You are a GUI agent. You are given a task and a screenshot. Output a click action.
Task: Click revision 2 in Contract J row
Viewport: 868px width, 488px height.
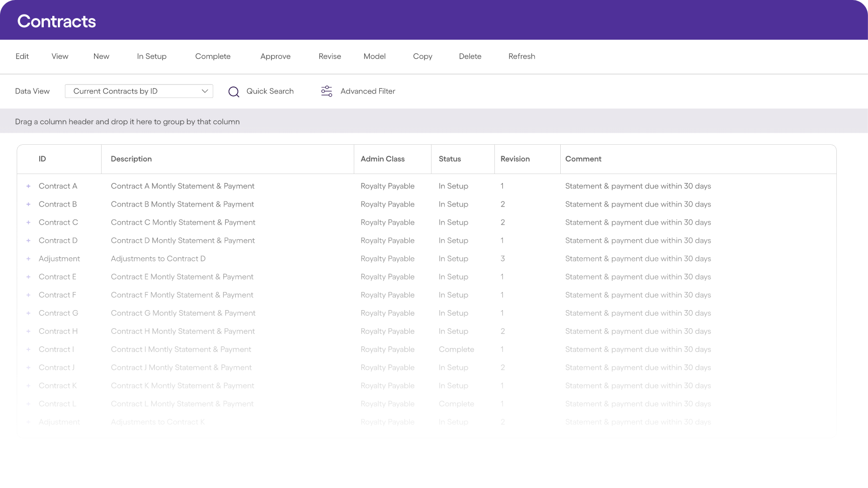point(503,367)
